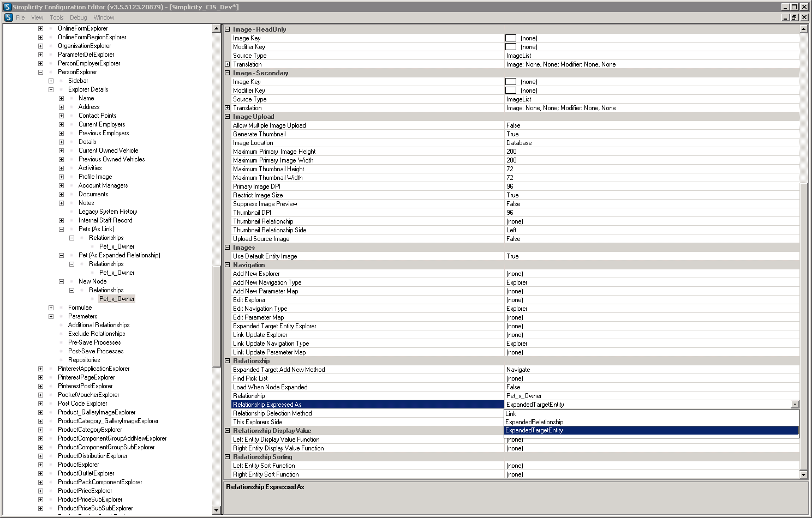Expand the Parameters tree node
The image size is (812, 518).
(x=51, y=316)
